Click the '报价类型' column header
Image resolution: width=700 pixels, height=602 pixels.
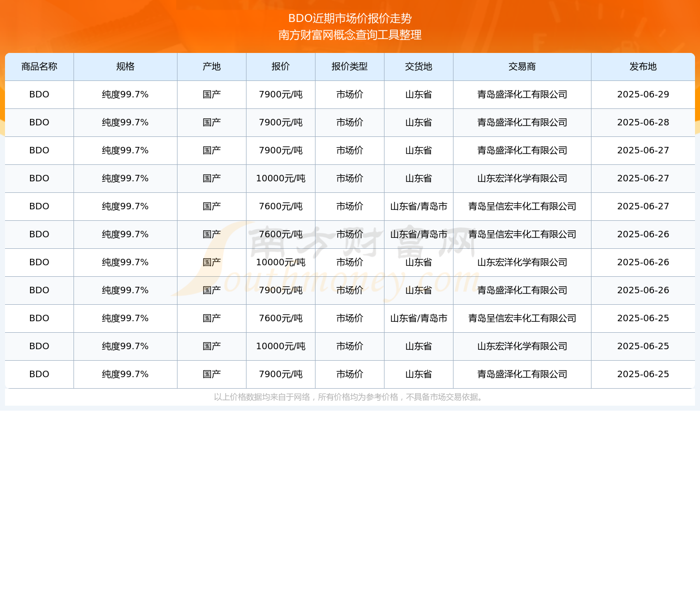pyautogui.click(x=350, y=66)
